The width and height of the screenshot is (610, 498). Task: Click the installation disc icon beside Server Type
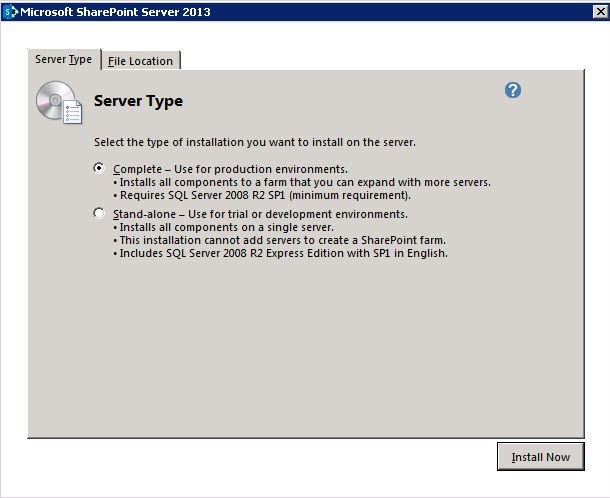[x=59, y=102]
